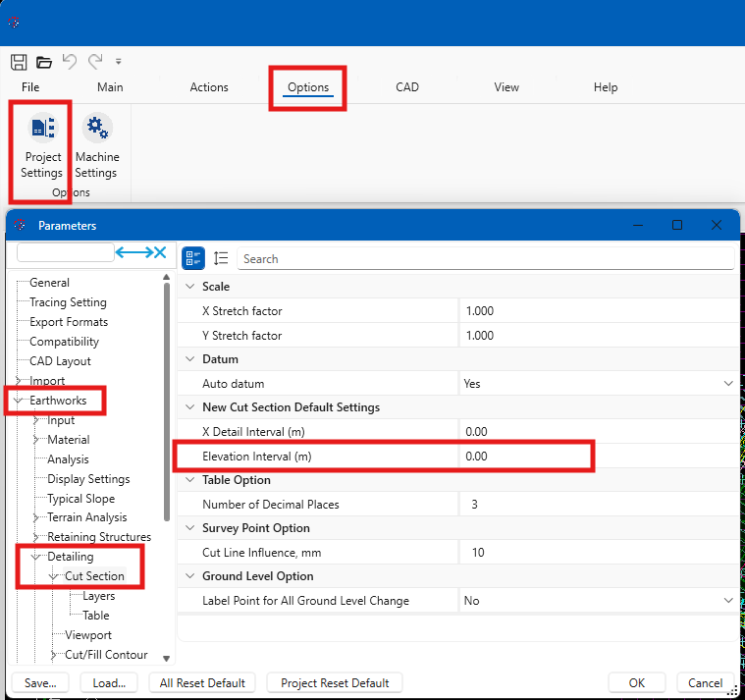Edit the Number of Decimal Places value
Viewport: 745px width, 700px height.
(x=599, y=505)
